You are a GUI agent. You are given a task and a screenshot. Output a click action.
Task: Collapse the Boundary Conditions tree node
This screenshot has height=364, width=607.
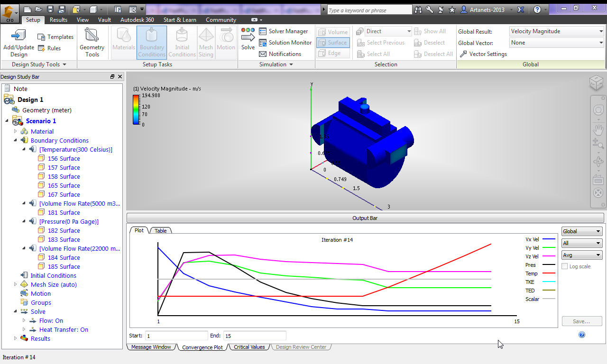click(x=15, y=140)
